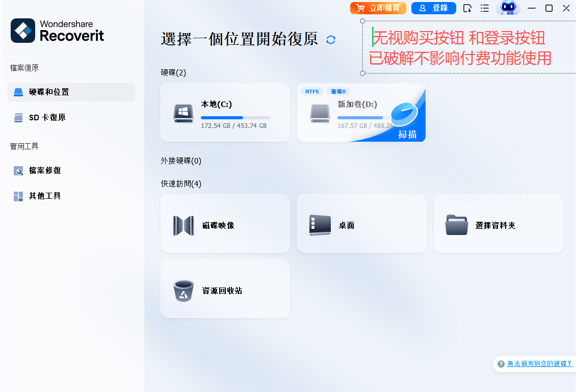The height and width of the screenshot is (392, 576).
Task: Open 檔案修復 in the sidebar
Action: point(71,170)
